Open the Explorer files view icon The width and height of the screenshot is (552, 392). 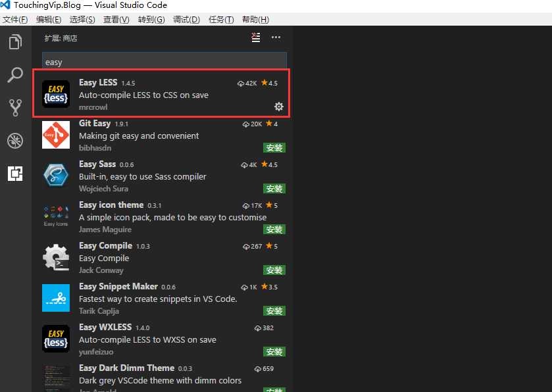point(15,42)
